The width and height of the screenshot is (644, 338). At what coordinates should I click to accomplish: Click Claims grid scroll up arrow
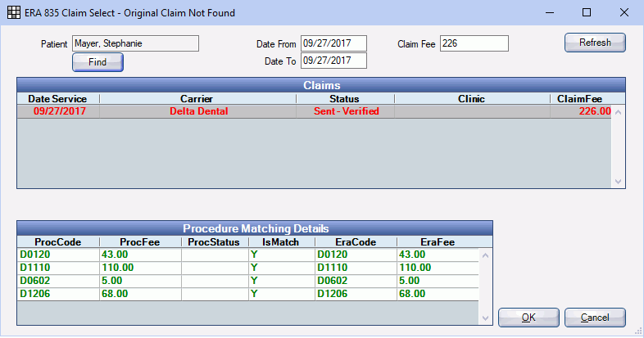coord(618,112)
